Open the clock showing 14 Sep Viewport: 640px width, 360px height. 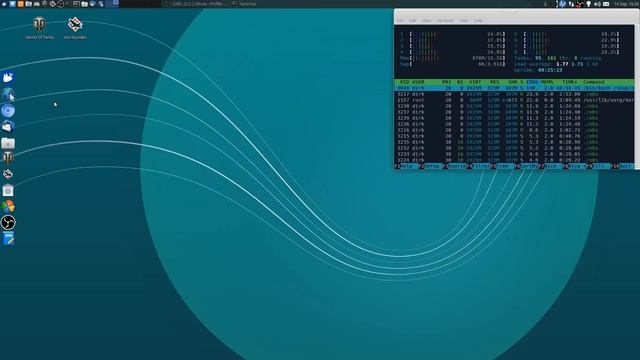click(627, 4)
